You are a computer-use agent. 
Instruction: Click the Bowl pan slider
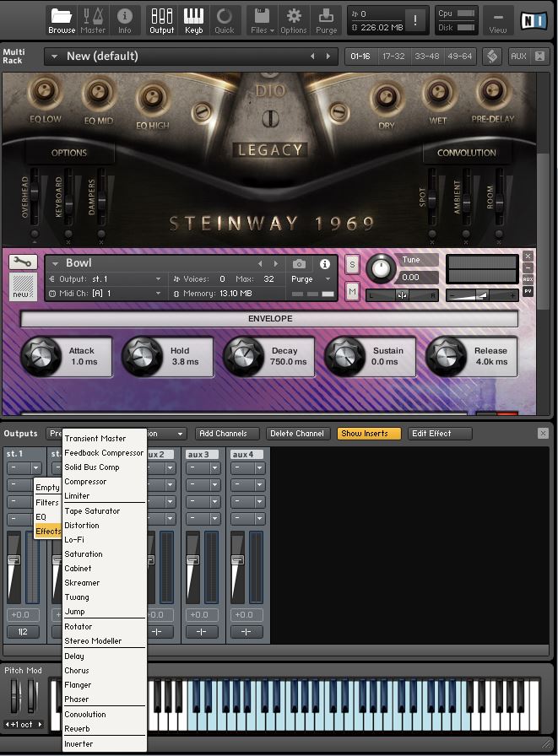coord(402,295)
